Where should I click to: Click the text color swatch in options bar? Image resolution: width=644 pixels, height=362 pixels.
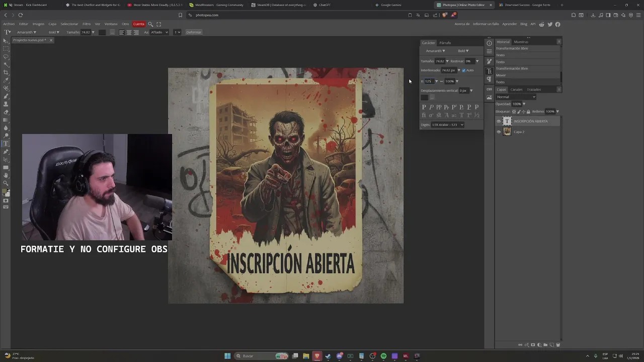click(x=102, y=32)
